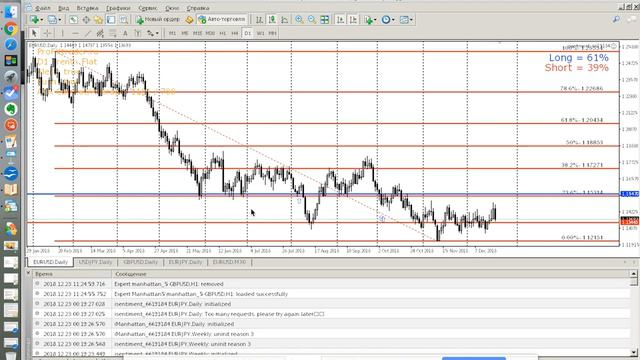
Task: Select the cursor arrow tool
Action: [x=34, y=33]
